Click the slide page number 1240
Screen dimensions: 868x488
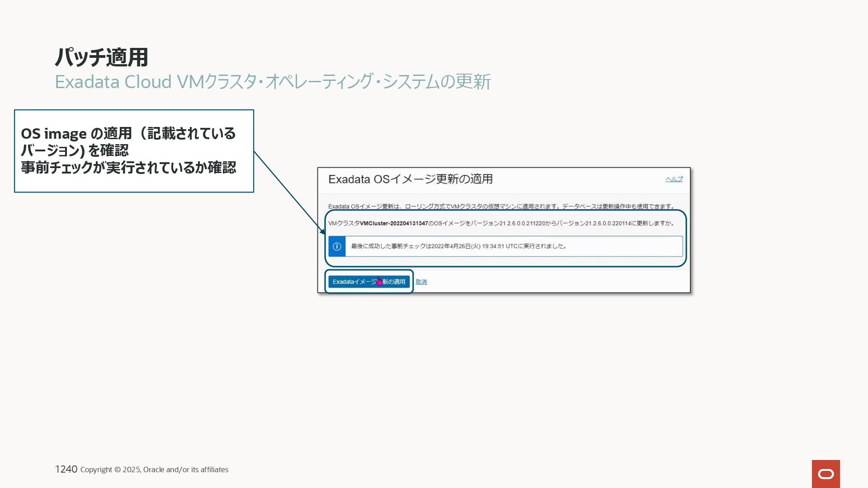[66, 469]
